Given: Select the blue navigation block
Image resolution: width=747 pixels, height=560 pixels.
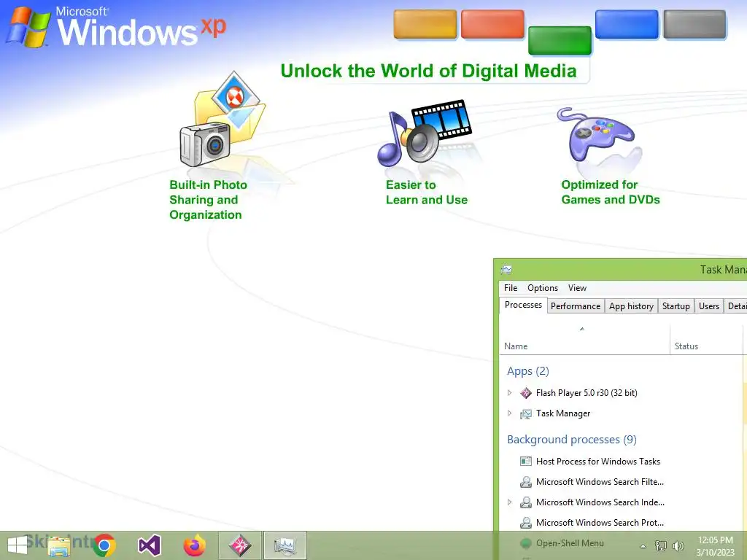Looking at the screenshot, I should pyautogui.click(x=627, y=24).
